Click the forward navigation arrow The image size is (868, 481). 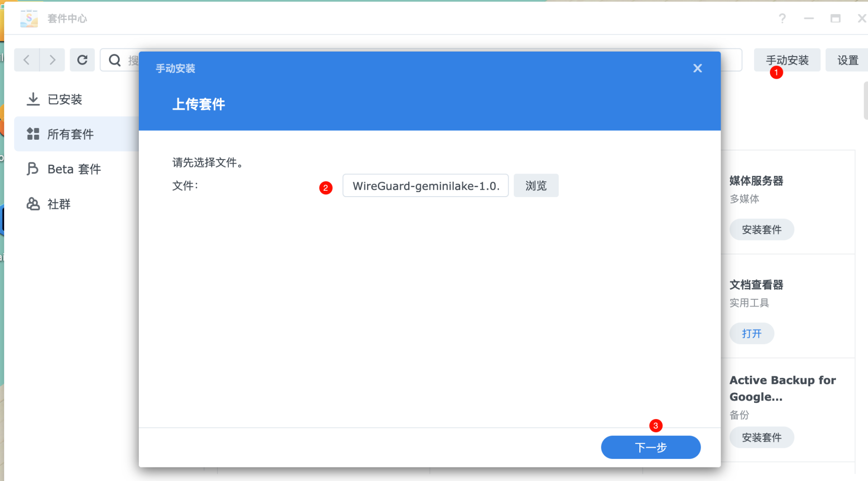click(x=52, y=60)
